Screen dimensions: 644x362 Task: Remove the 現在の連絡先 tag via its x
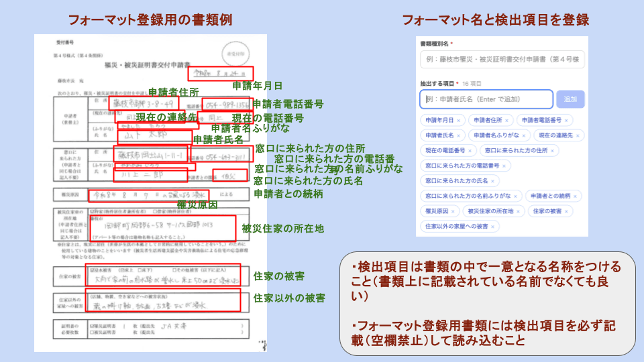(x=578, y=136)
